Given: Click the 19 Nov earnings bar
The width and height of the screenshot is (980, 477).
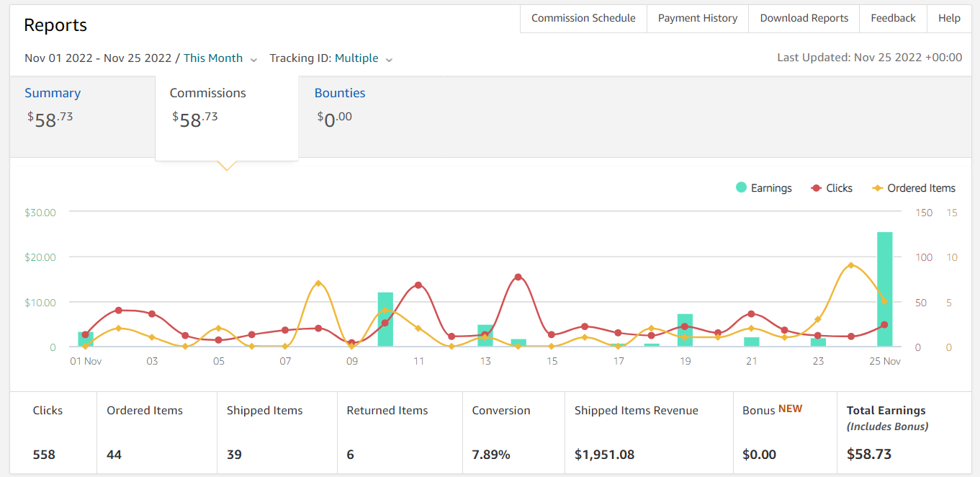Looking at the screenshot, I should pos(685,330).
